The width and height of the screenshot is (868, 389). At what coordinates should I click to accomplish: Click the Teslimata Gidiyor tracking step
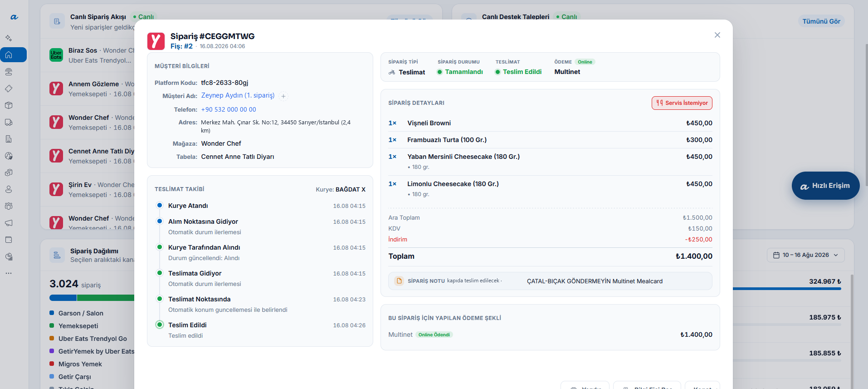(260, 278)
